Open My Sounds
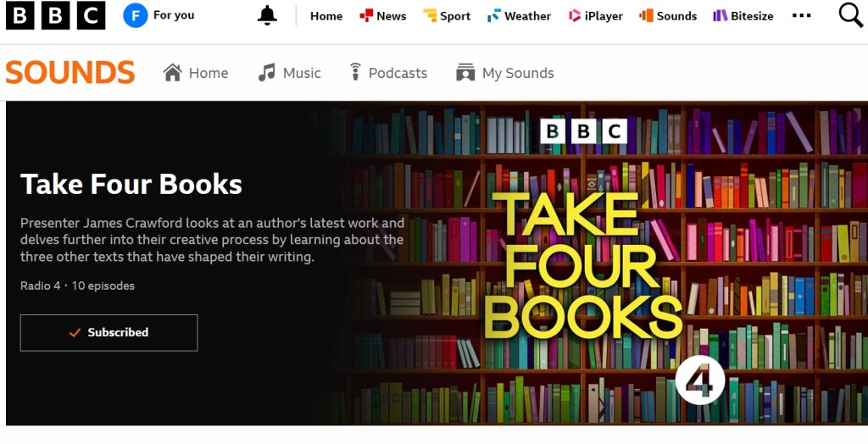Viewport: 868px width, 444px height. 504,73
